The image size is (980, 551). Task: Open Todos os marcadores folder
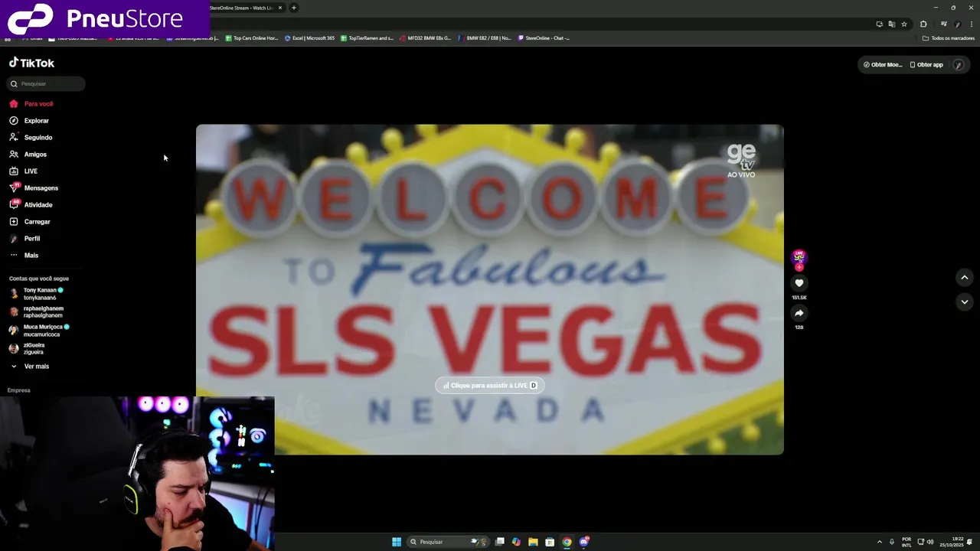click(x=949, y=38)
